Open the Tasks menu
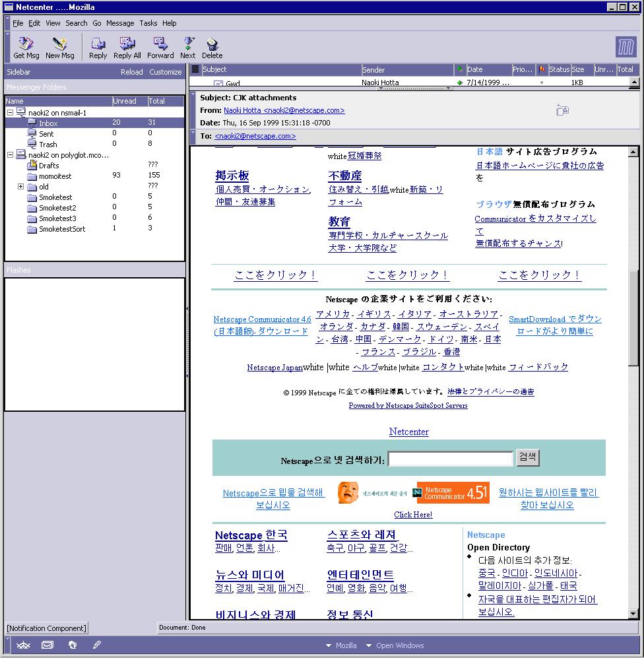Image resolution: width=644 pixels, height=658 pixels. [148, 23]
